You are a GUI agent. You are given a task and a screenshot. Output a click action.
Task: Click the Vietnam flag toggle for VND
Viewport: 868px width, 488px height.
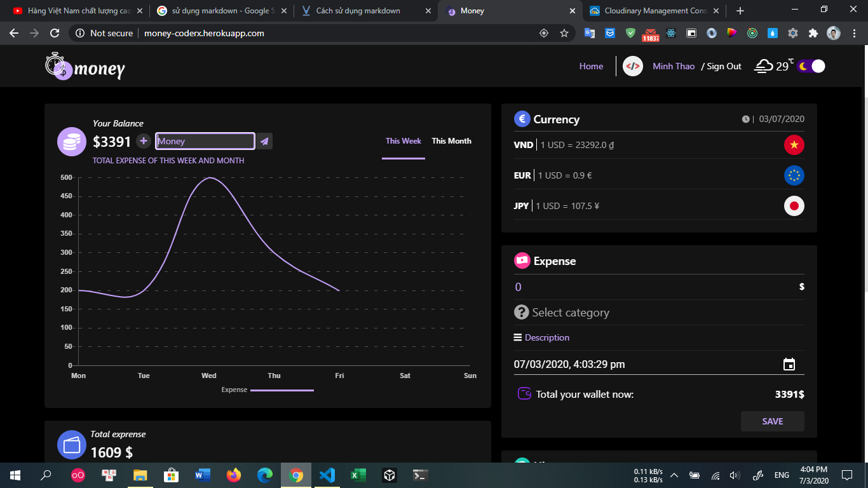pyautogui.click(x=794, y=145)
